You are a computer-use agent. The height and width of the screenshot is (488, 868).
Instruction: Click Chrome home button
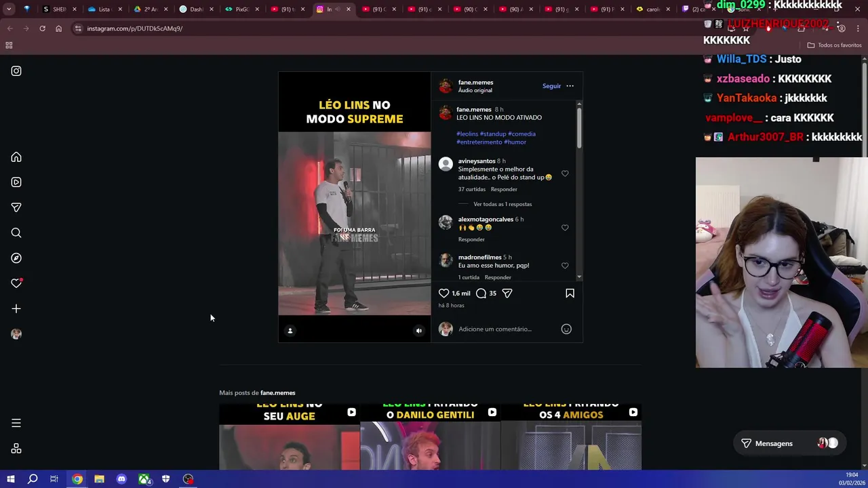(x=58, y=28)
